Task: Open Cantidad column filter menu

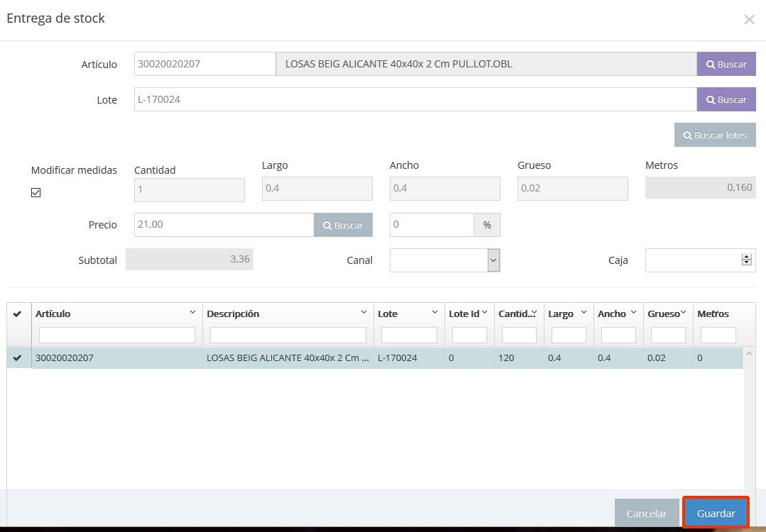Action: coord(535,312)
